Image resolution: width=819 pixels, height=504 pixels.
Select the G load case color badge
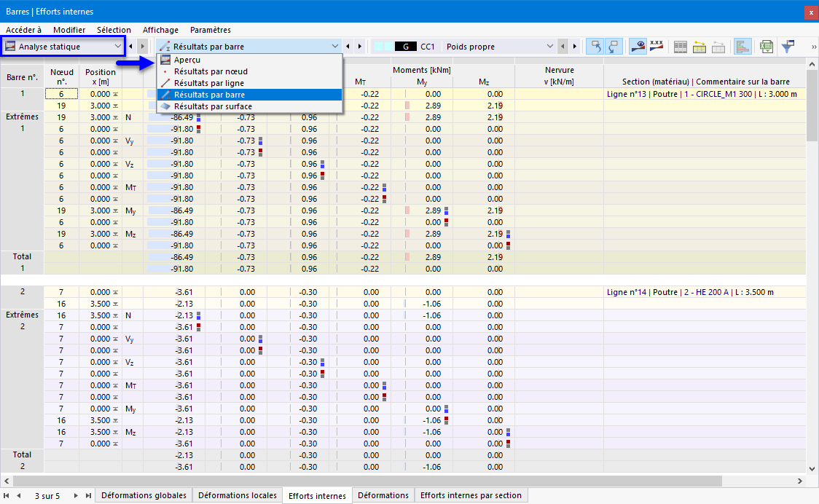[x=405, y=47]
